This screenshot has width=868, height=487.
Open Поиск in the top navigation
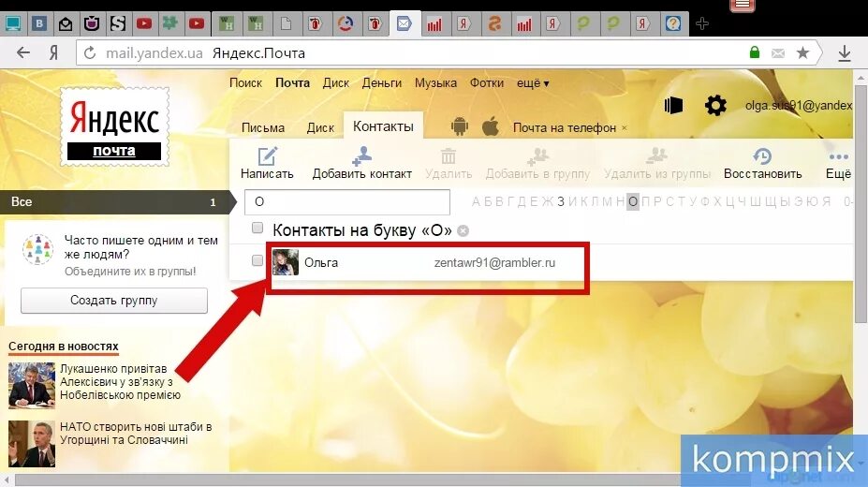(x=245, y=83)
